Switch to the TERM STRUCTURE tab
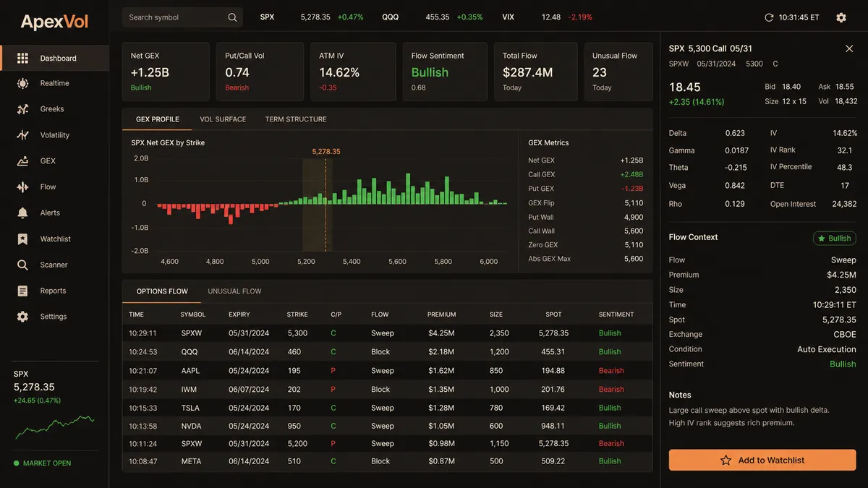Image resolution: width=868 pixels, height=488 pixels. (x=296, y=119)
